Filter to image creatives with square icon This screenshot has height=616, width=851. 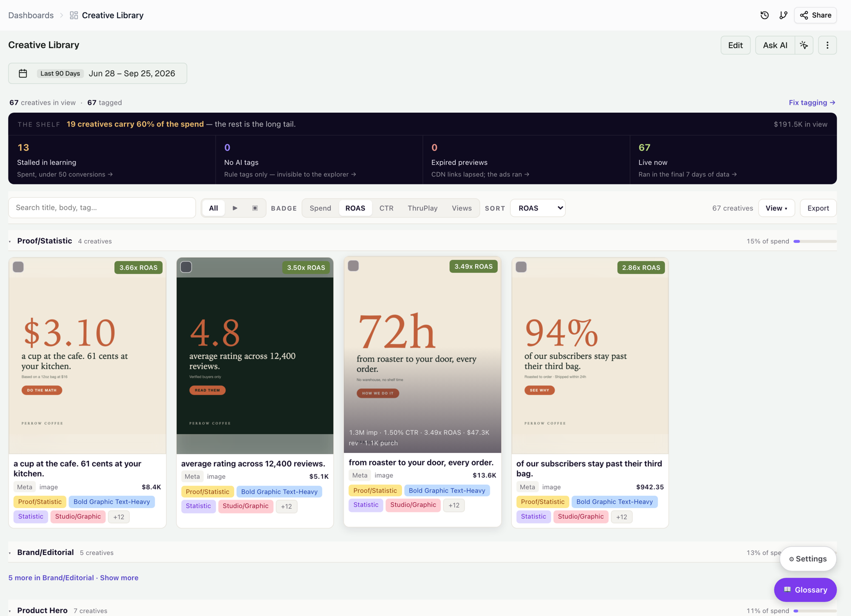coord(255,208)
